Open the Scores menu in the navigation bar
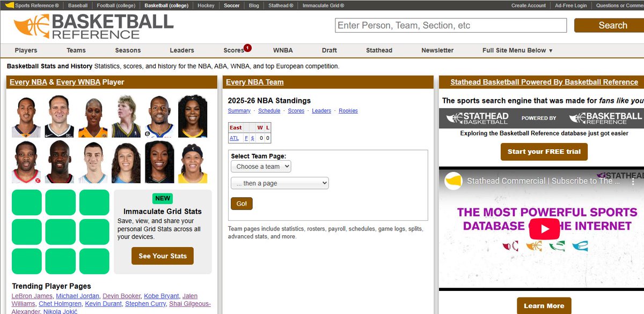This screenshot has height=314, width=644. pyautogui.click(x=234, y=50)
